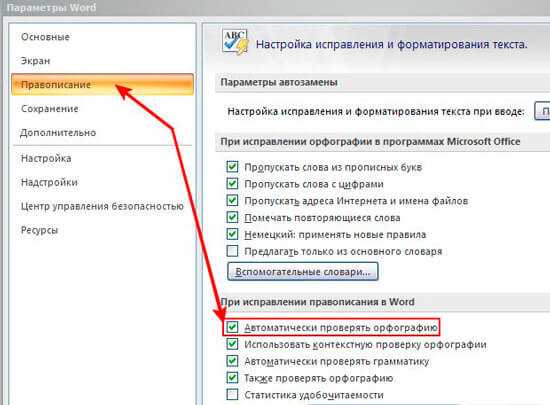550x405 pixels.
Task: Enable Предлагать только из основного словаря
Action: point(232,251)
